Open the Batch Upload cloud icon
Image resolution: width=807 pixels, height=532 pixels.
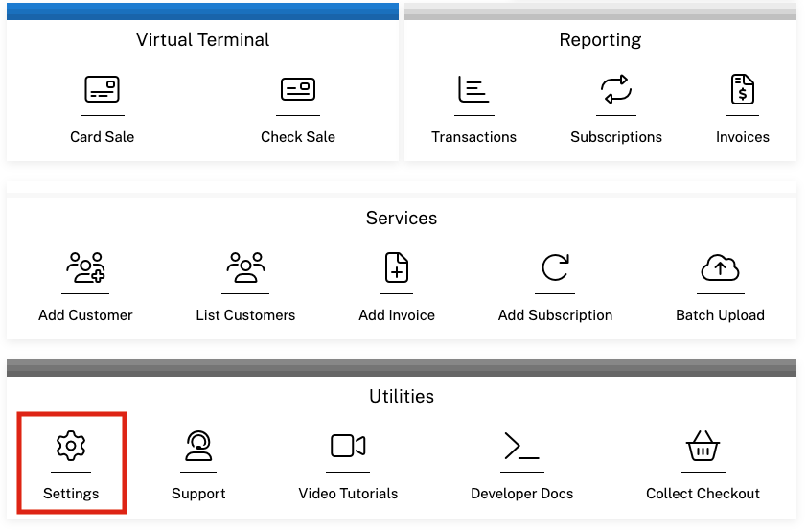[x=720, y=267]
